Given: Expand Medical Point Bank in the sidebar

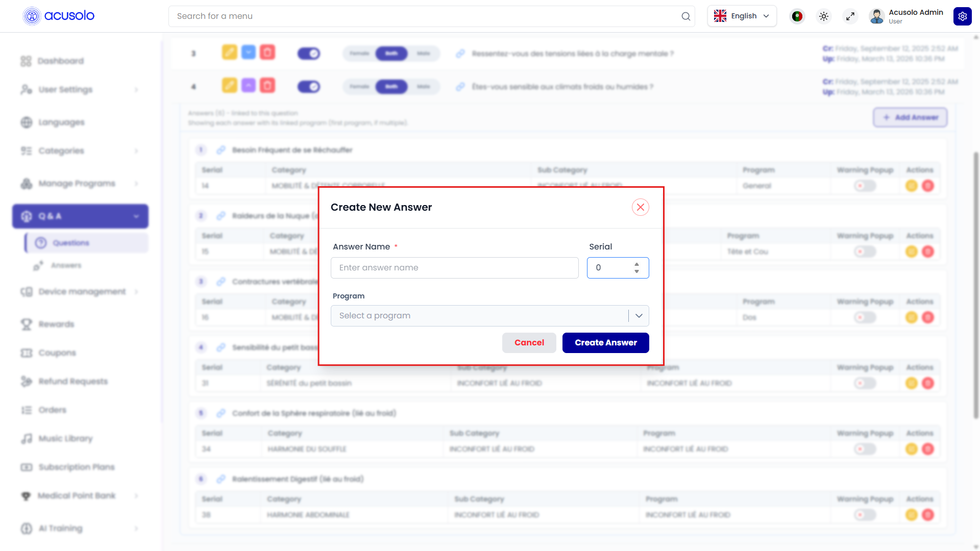Looking at the screenshot, I should click(x=80, y=496).
